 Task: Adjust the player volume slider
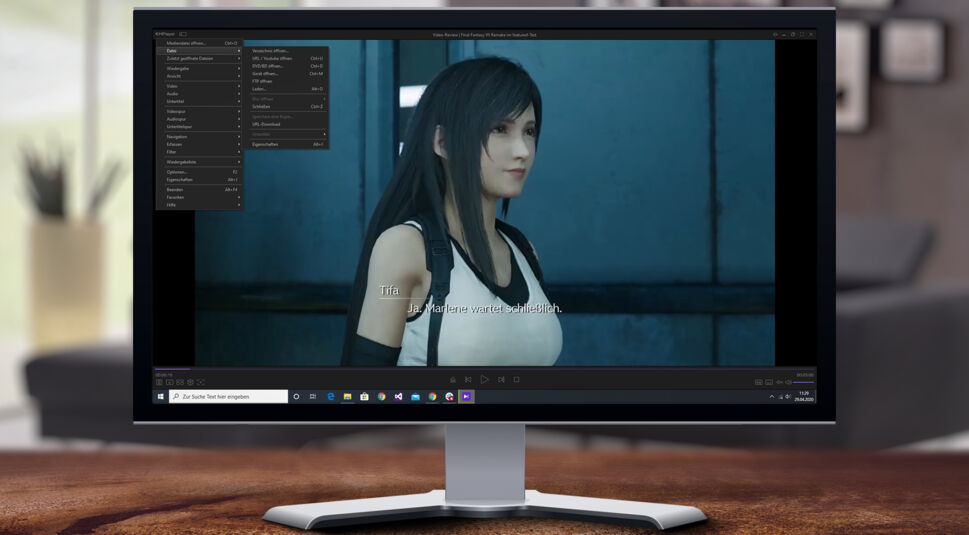point(804,382)
